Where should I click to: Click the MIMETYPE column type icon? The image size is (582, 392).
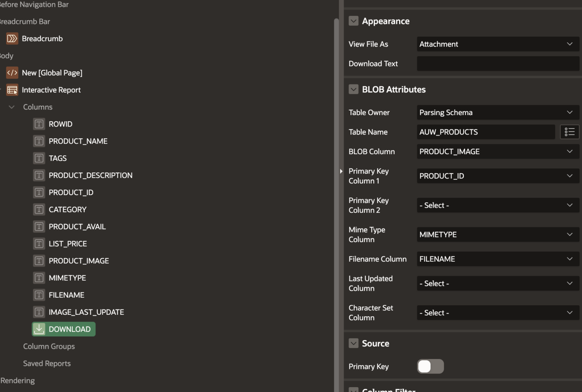[39, 278]
